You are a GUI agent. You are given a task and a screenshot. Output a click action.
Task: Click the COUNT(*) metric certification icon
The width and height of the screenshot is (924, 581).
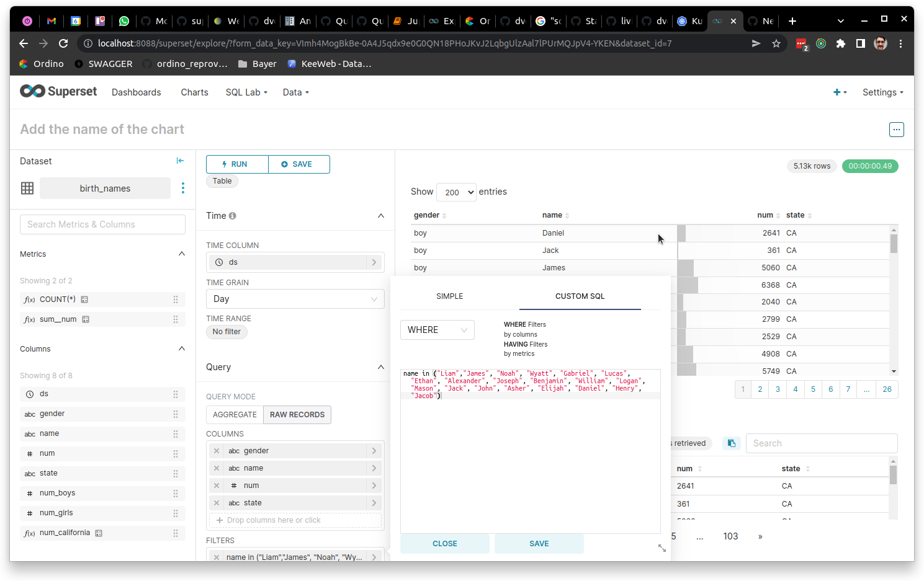point(84,299)
